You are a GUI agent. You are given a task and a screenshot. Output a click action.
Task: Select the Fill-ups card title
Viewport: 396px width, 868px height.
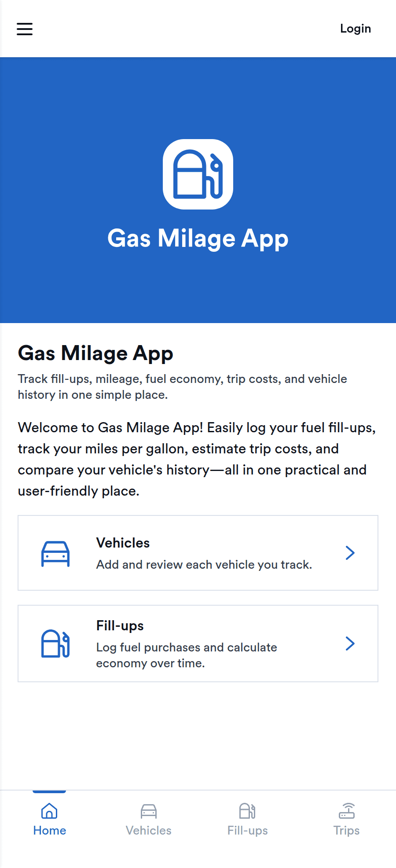coord(120,625)
